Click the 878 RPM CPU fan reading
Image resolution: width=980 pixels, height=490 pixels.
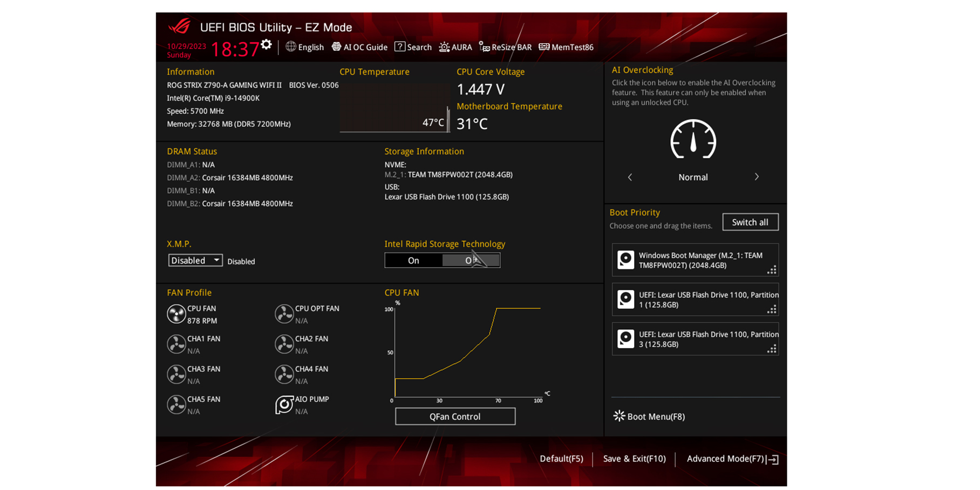(202, 321)
